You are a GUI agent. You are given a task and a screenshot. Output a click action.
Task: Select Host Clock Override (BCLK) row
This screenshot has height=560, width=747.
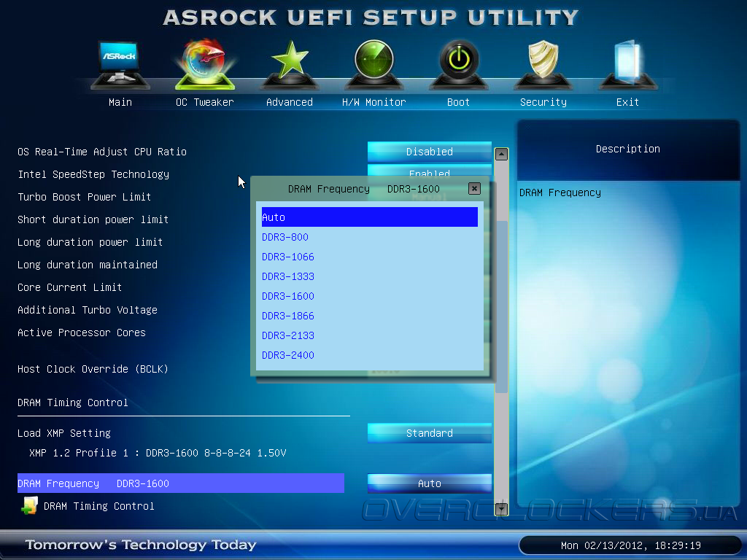93,369
